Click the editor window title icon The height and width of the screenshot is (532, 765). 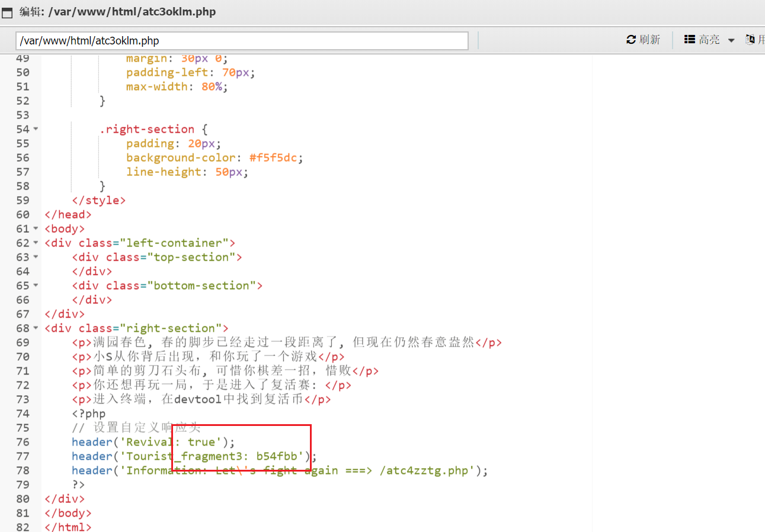[7, 12]
